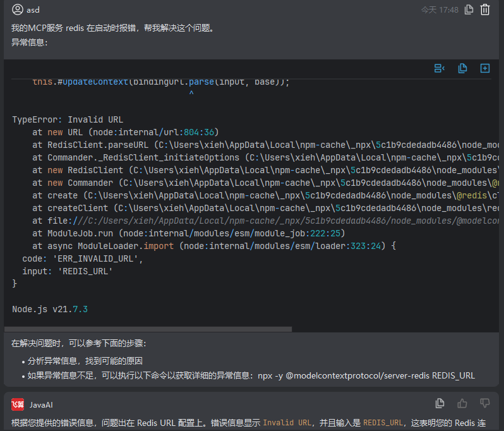Click the JavaAI sender name
Screen dimensions: 504x431
pyautogui.click(x=42, y=404)
